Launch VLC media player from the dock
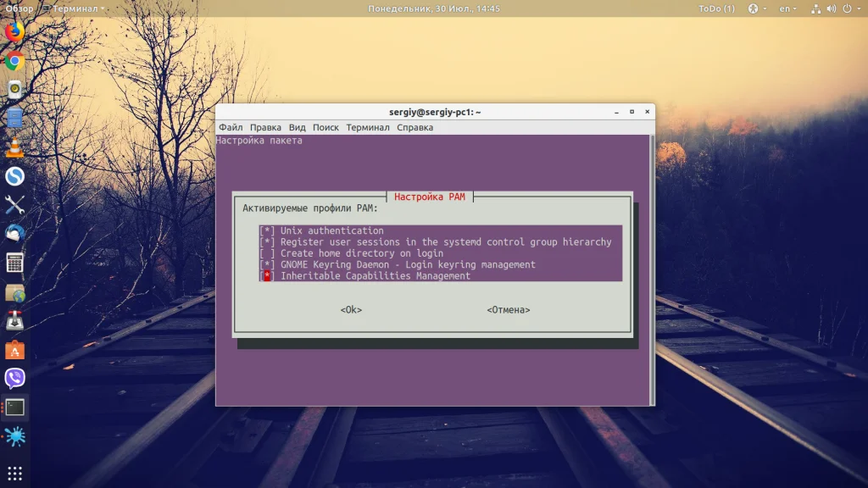868x488 pixels. click(15, 147)
